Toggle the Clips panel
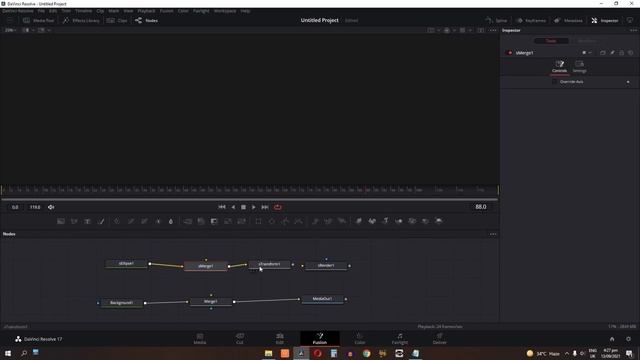Viewport: 640px width, 360px height. (117, 20)
